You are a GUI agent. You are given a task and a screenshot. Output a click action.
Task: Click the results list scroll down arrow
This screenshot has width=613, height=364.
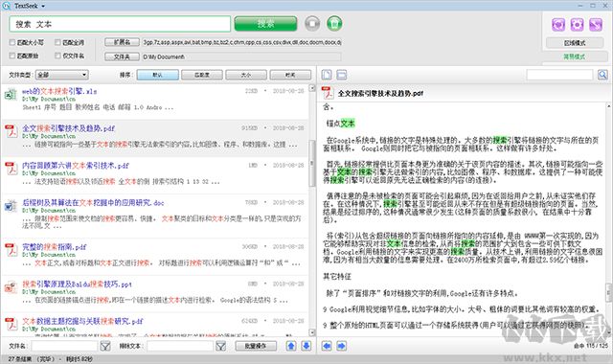(312, 332)
